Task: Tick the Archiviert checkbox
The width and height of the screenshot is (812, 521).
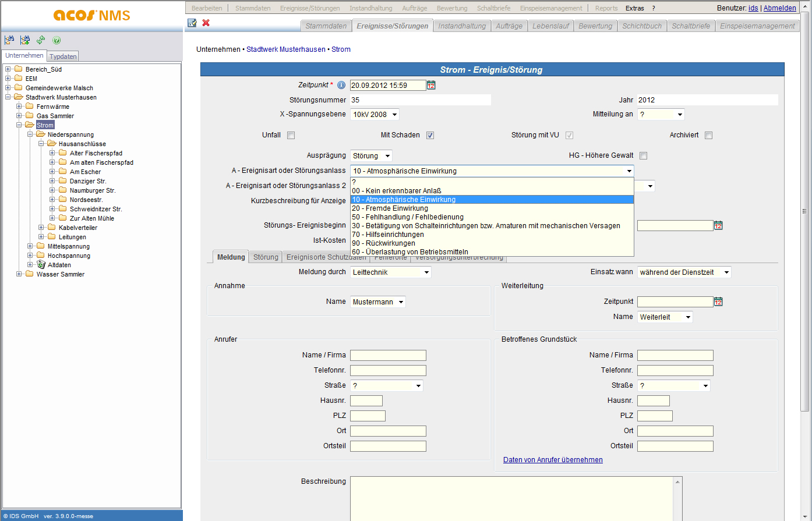Action: 708,136
